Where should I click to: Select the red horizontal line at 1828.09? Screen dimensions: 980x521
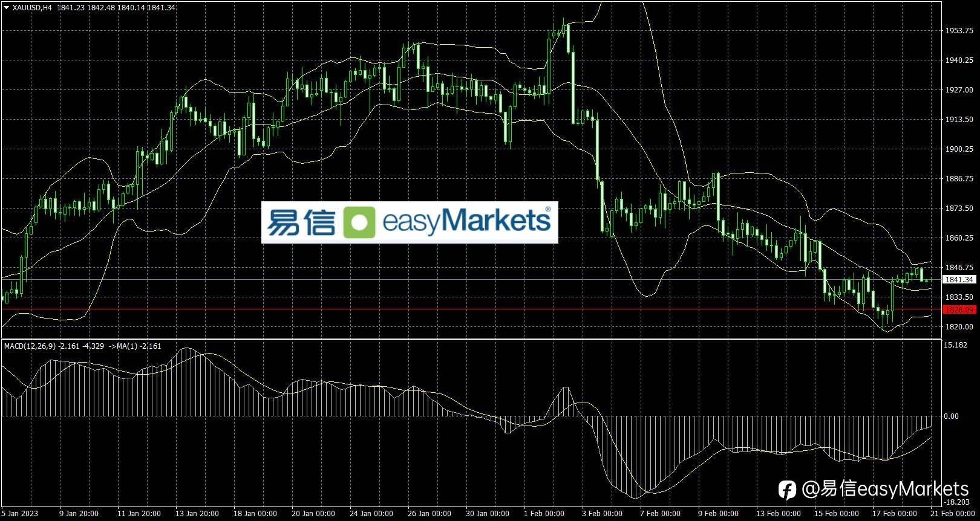click(x=471, y=309)
